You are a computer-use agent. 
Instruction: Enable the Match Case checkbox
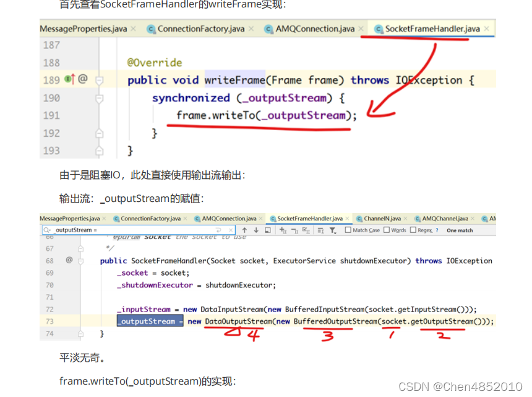tap(348, 230)
